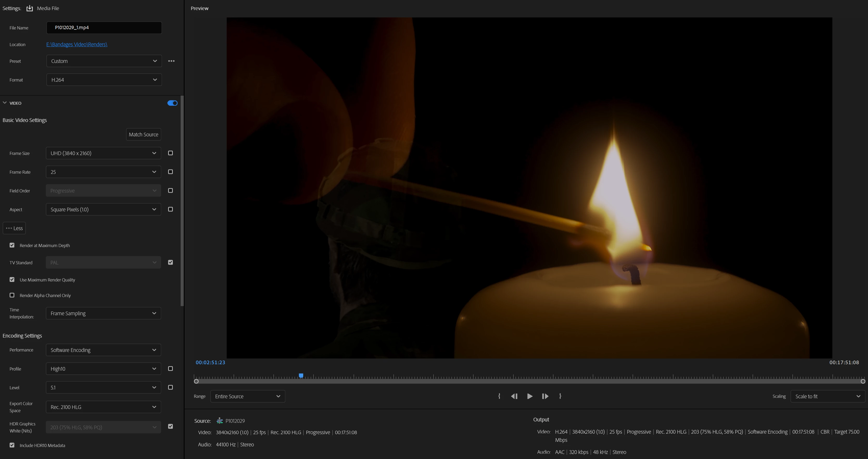Click the File Name text field

tap(104, 28)
